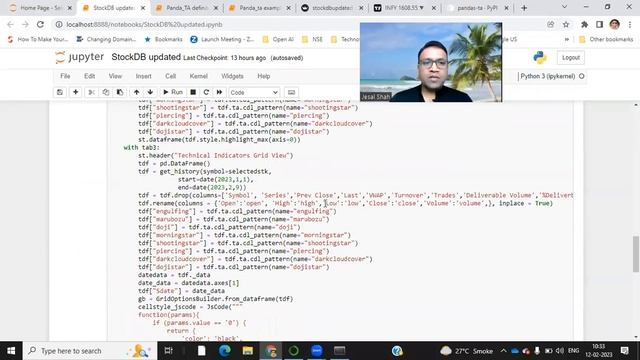This screenshot has width=640, height=360.
Task: Open Chrome profile avatar
Action: tap(615, 24)
